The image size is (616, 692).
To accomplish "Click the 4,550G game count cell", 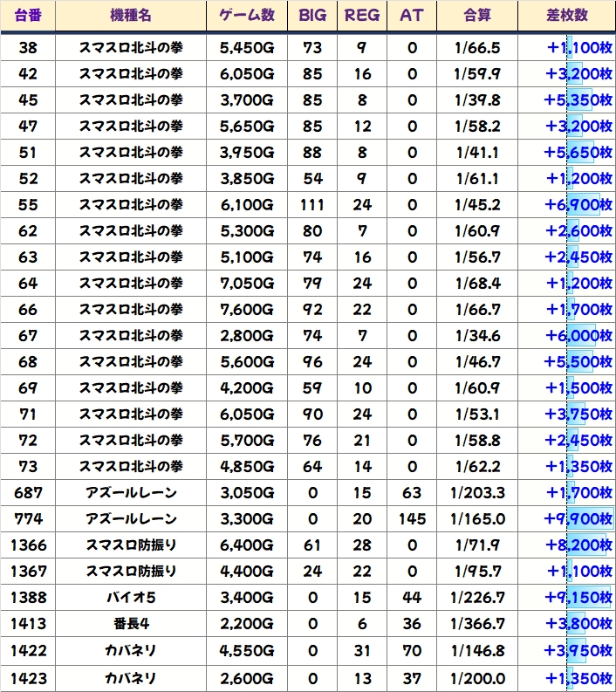I will tap(247, 650).
